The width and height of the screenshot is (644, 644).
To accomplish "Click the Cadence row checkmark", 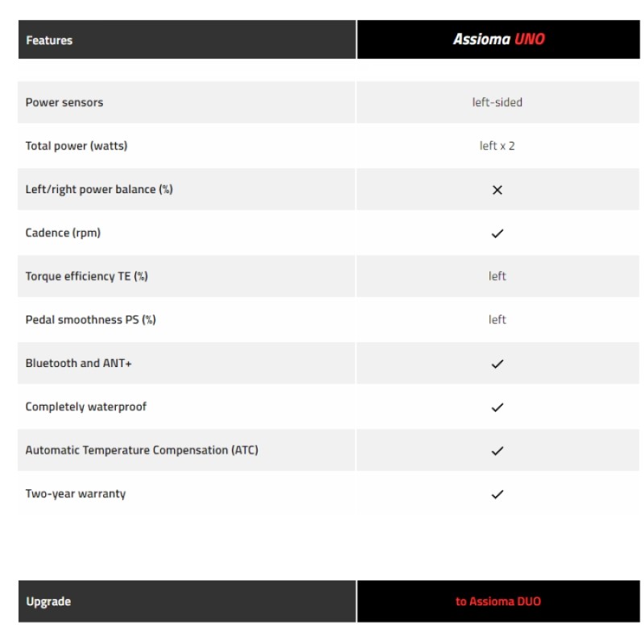I will coord(497,233).
